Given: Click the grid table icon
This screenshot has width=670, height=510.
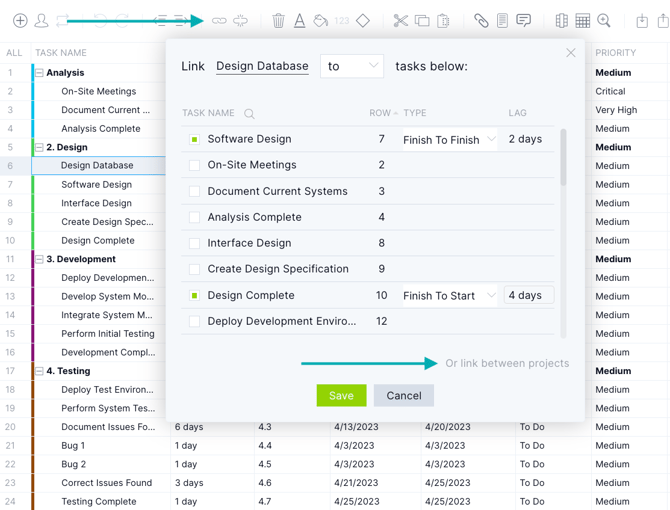Looking at the screenshot, I should 582,21.
